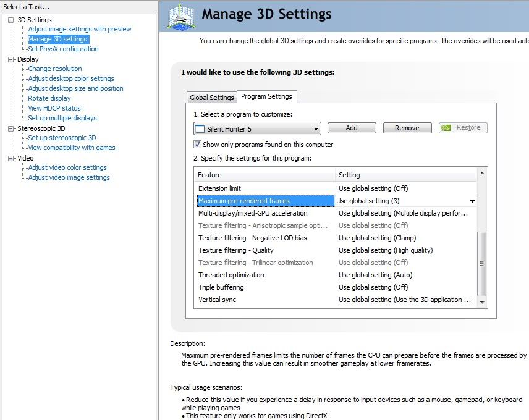Select the Threaded optimization row
Screen dimensions: 529x420
tap(336, 275)
